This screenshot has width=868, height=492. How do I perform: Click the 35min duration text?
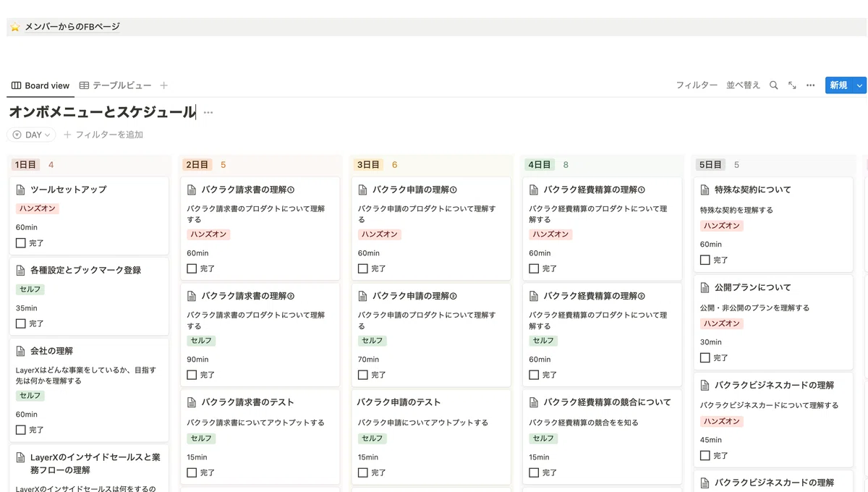point(27,307)
